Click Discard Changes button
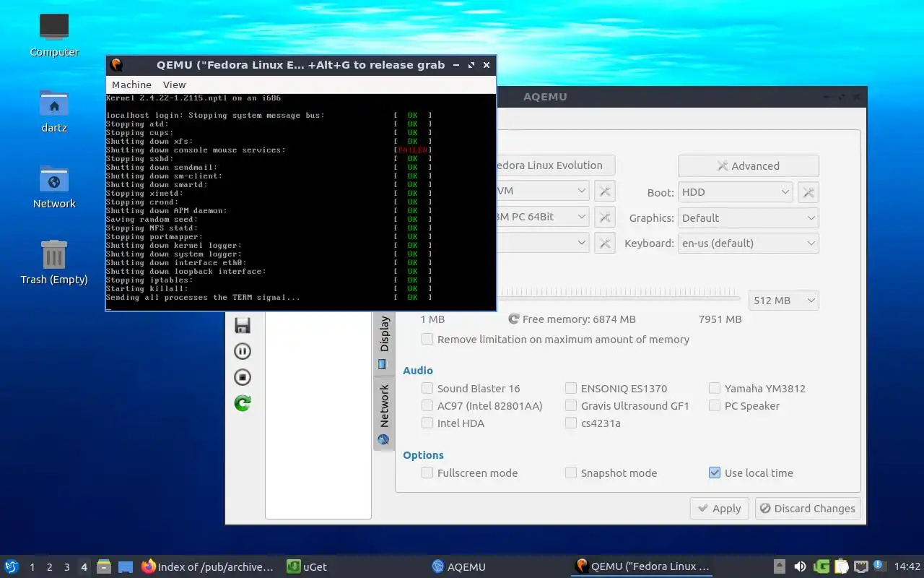 [x=808, y=508]
